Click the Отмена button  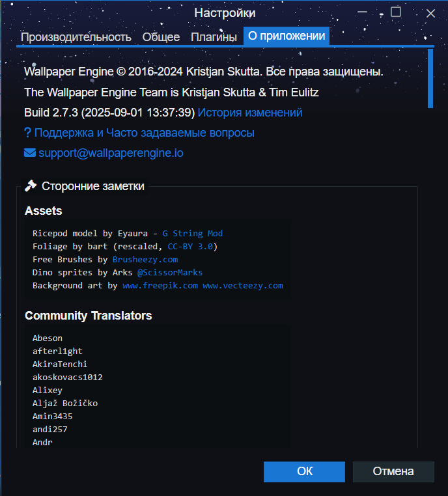[x=393, y=472]
